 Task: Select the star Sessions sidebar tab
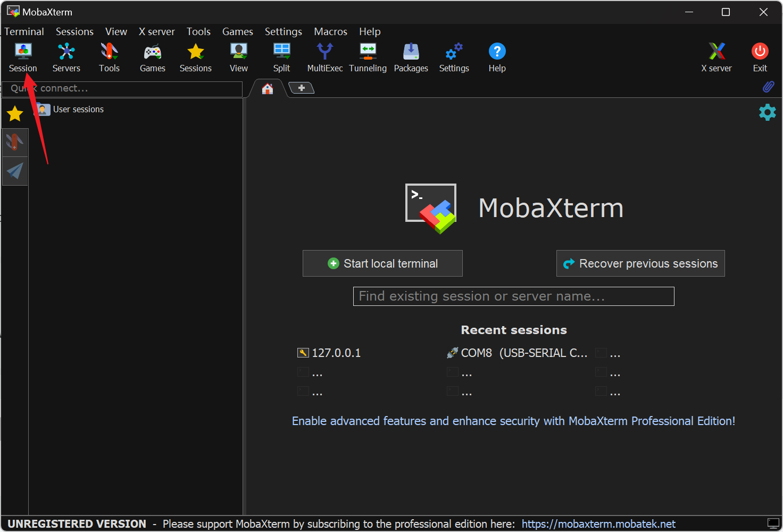(15, 113)
